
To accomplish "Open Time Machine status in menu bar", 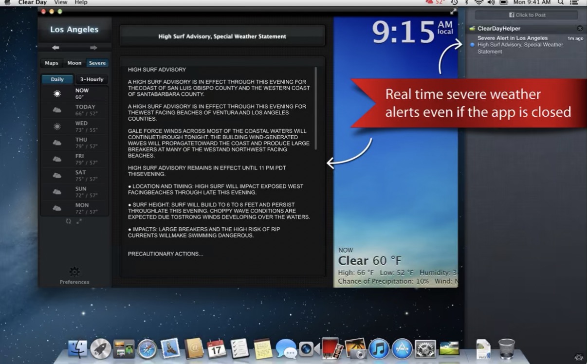I will [x=454, y=2].
